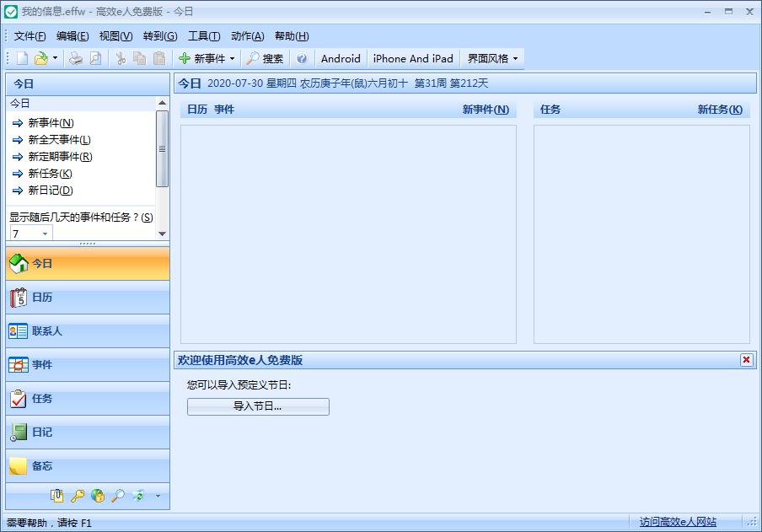Click the 访问高效e人网站 link
The image size is (762, 532).
tap(678, 522)
